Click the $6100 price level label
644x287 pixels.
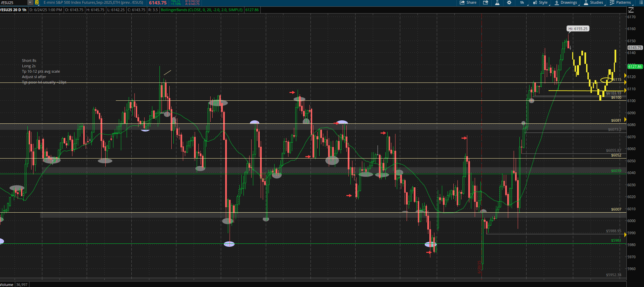point(616,97)
